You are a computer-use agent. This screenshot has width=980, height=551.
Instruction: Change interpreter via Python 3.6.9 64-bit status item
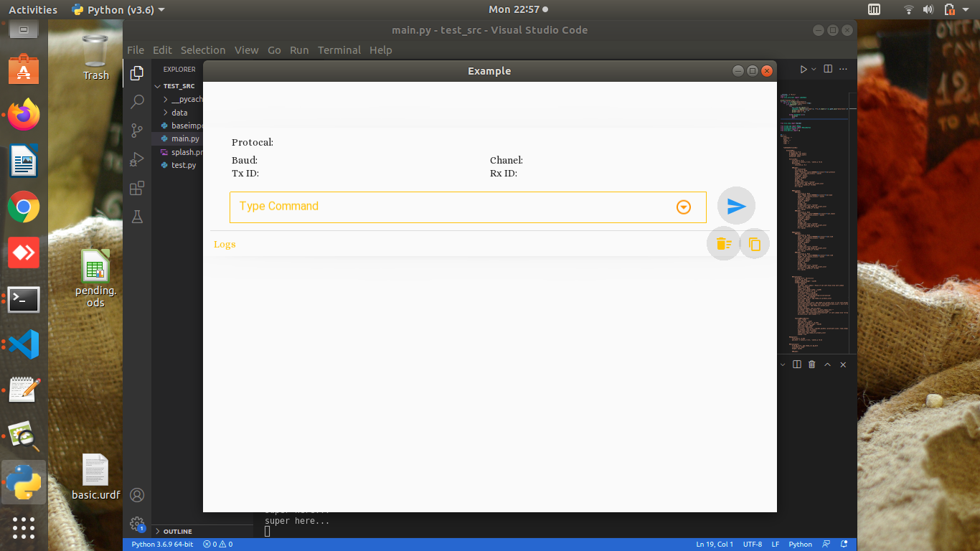[161, 544]
